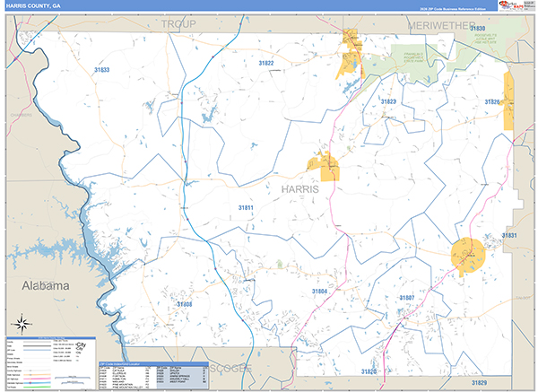Click the orange State Highways legend line

tap(37, 375)
